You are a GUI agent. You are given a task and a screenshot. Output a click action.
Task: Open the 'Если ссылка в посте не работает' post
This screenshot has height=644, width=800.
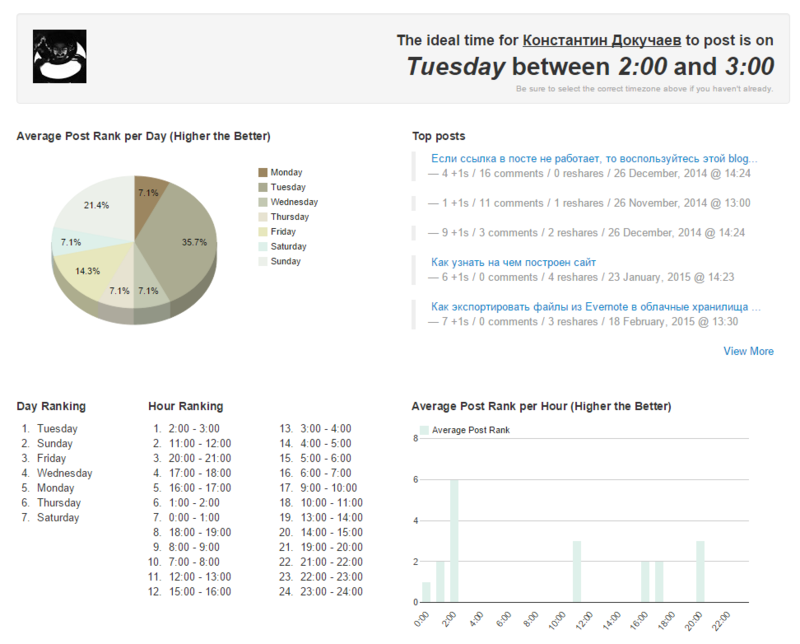(x=594, y=159)
